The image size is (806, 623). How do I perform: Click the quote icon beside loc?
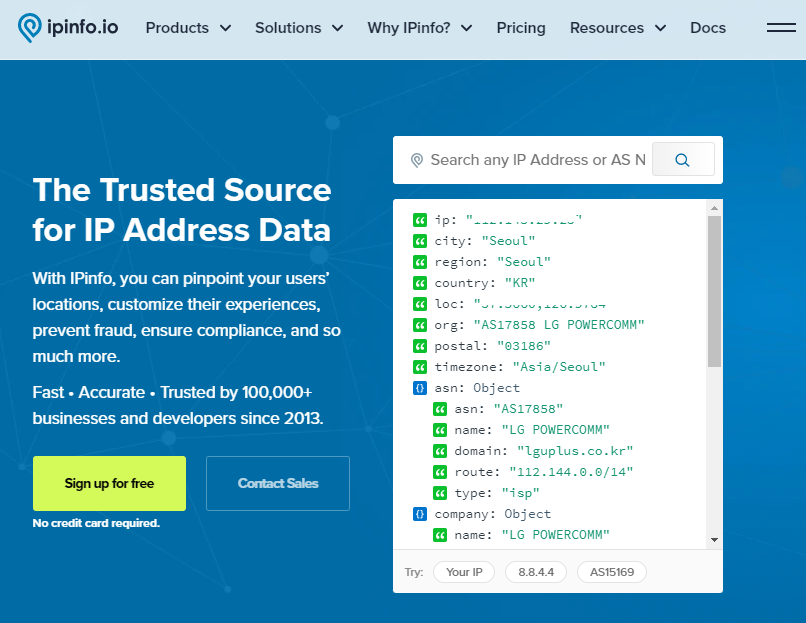point(420,304)
